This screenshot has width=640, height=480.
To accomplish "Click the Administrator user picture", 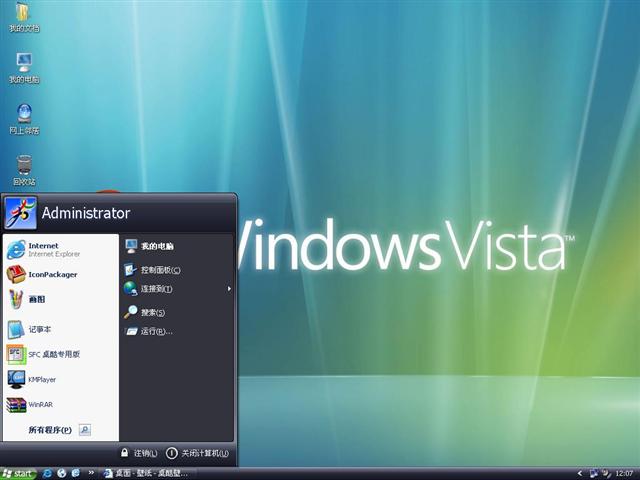I will tap(20, 213).
